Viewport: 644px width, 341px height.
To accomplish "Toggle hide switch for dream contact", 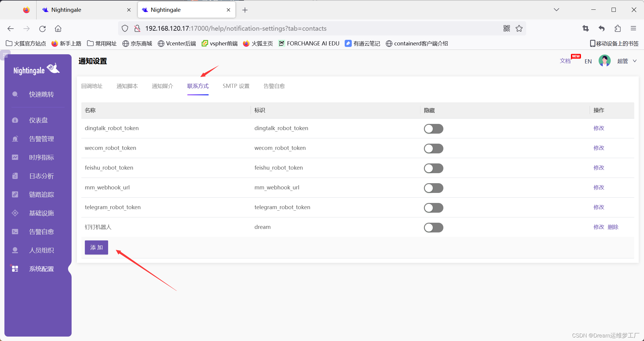I will [433, 227].
